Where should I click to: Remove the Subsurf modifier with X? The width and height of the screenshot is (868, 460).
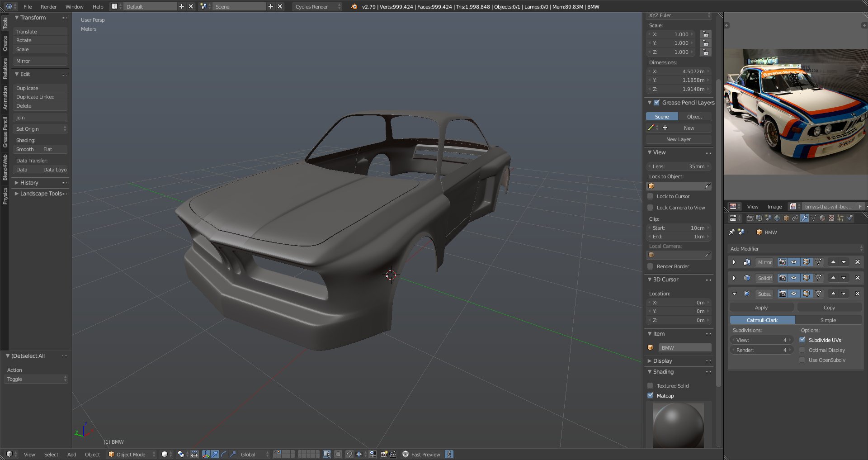click(857, 294)
